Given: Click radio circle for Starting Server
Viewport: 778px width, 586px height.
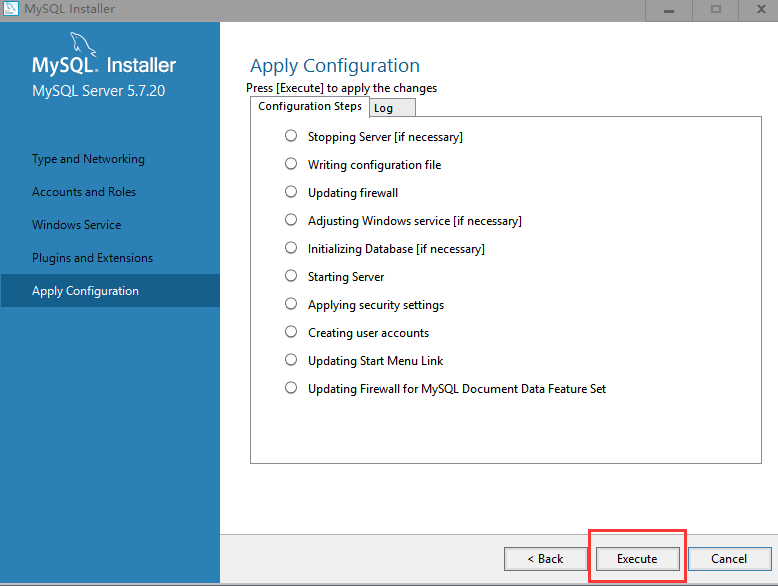Looking at the screenshot, I should point(291,276).
